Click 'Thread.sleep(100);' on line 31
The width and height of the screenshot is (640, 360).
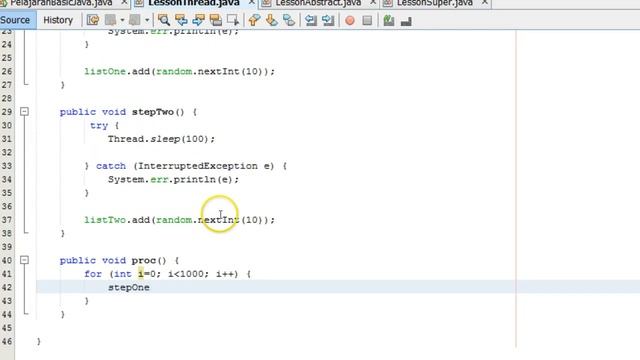tap(161, 139)
